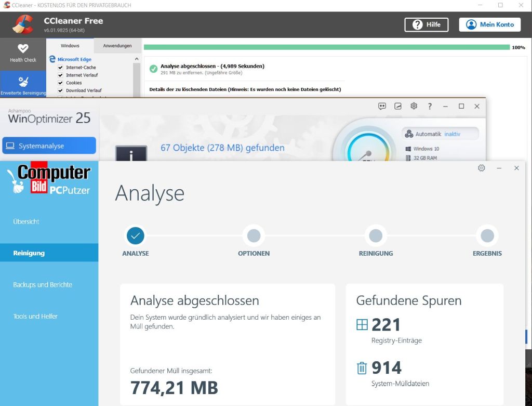Image resolution: width=532 pixels, height=406 pixels.
Task: Click the '291 MB zu entfernen' text
Action: pos(201,73)
